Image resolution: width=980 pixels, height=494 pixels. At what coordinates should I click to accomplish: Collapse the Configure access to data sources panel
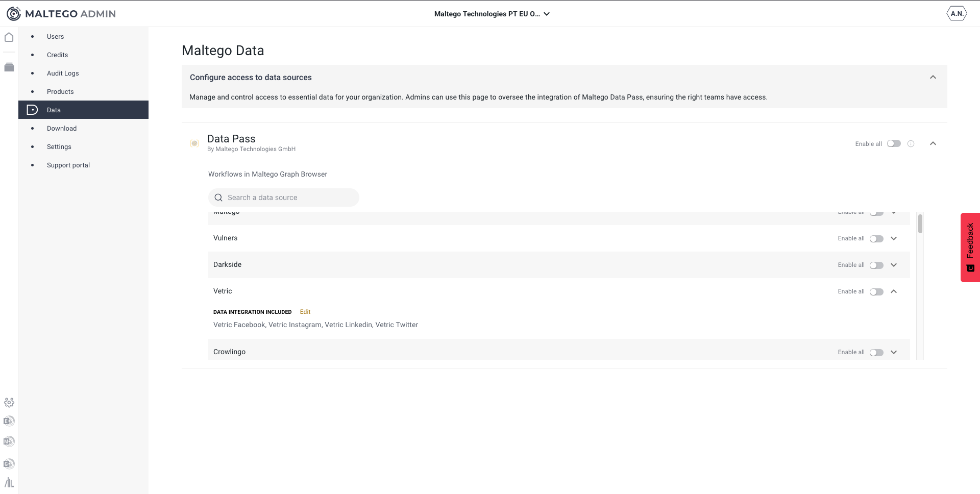933,77
